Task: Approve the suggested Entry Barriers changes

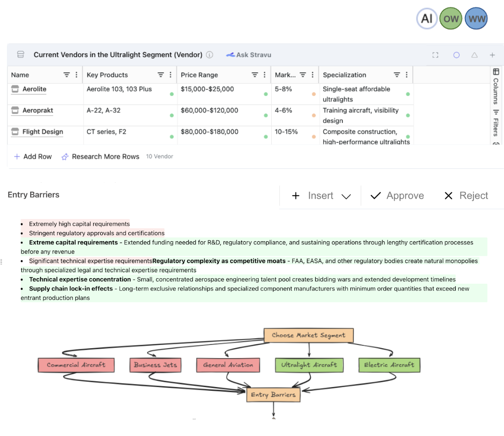Action: [397, 196]
